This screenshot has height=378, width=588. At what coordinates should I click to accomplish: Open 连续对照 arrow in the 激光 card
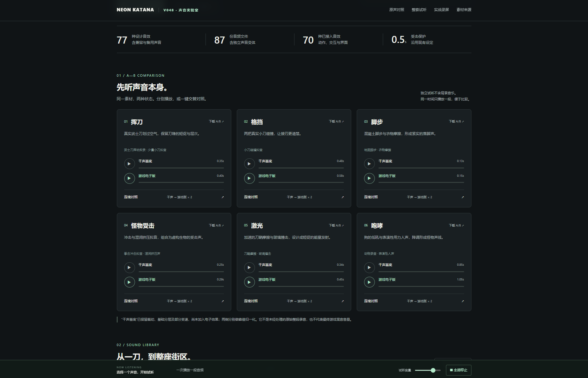pos(343,301)
